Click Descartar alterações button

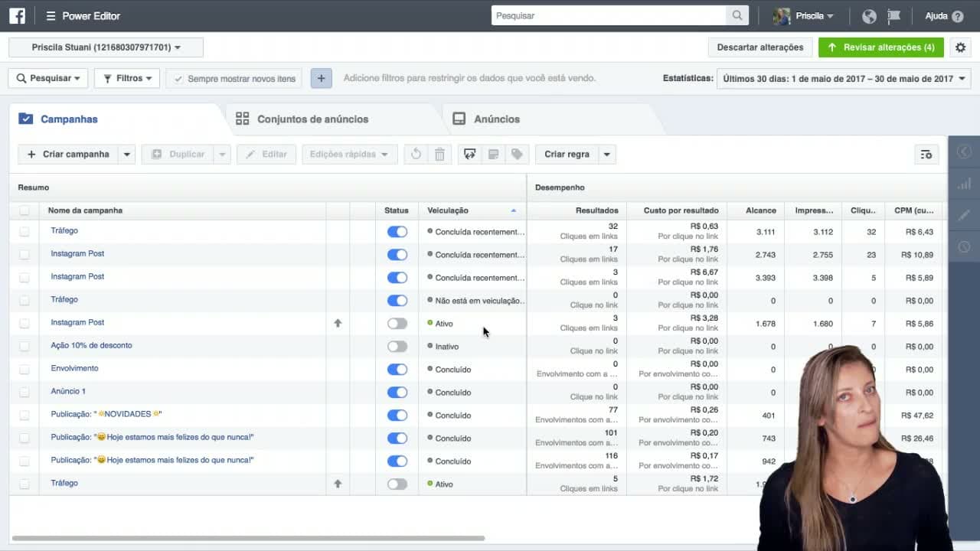click(760, 47)
